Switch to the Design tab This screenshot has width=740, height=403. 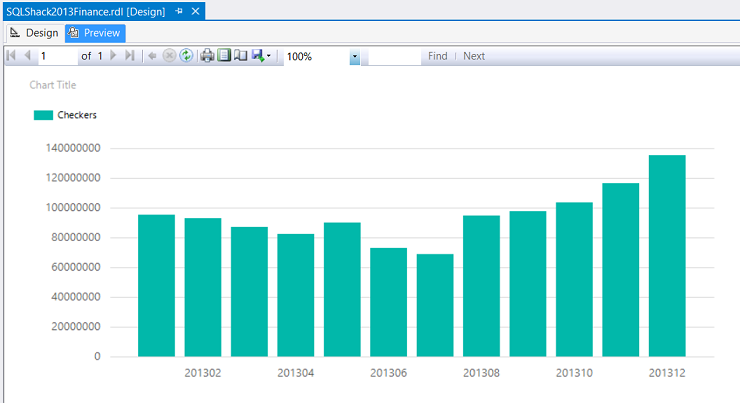[x=34, y=33]
